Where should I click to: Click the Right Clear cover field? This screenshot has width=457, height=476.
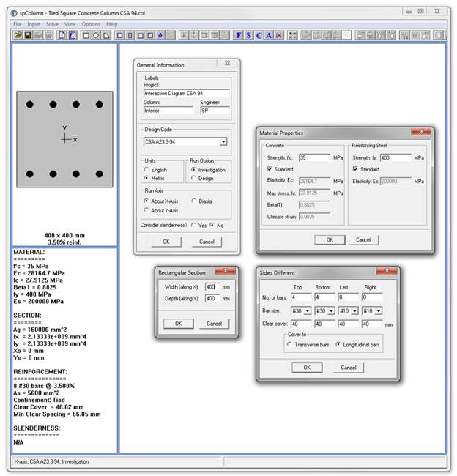coord(372,324)
